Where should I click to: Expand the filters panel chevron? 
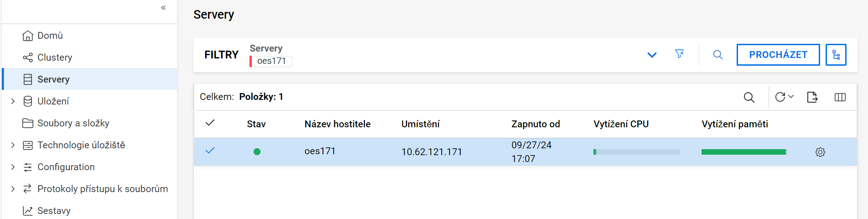(x=652, y=55)
